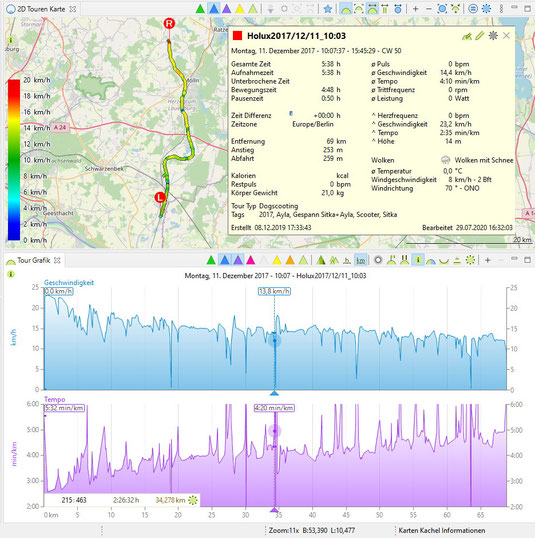This screenshot has height=538, width=535.
Task: Click tour title Holux2017/12/11_10:03
Action: [296, 36]
